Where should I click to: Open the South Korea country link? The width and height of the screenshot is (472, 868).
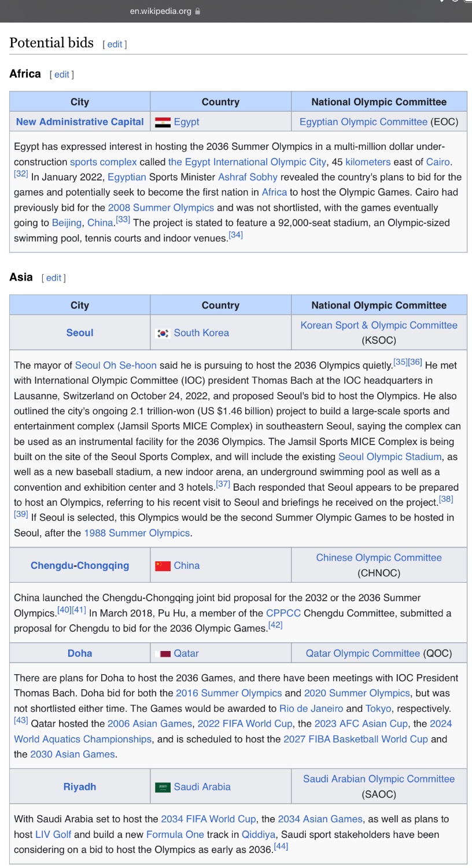click(201, 333)
